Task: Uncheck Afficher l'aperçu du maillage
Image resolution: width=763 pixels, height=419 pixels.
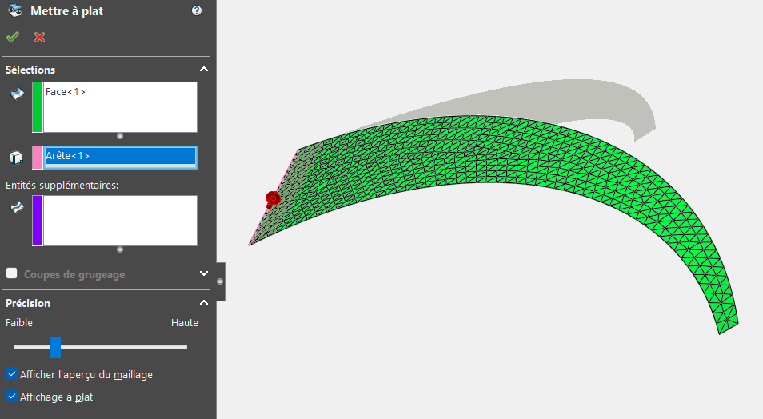Action: point(12,374)
